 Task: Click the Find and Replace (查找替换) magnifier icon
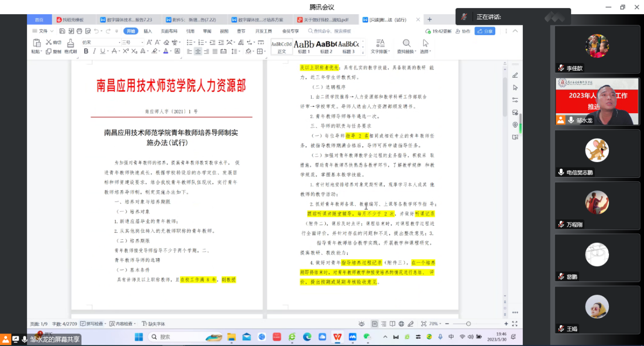pos(406,44)
